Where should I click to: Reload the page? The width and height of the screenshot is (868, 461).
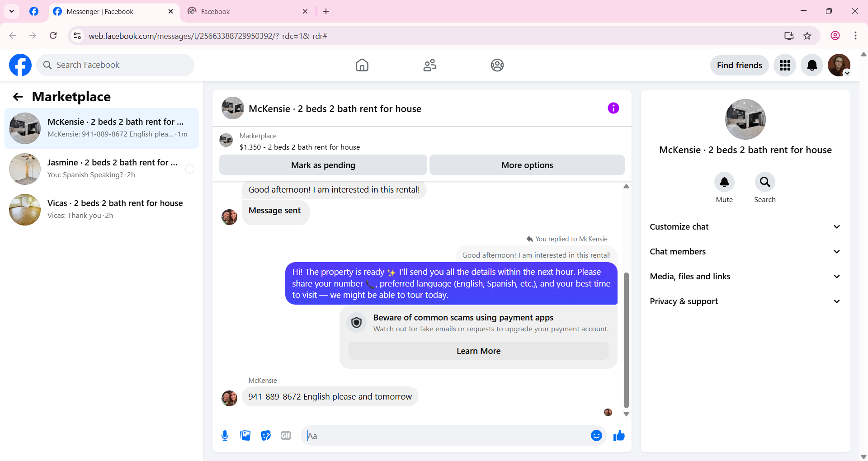tap(53, 36)
